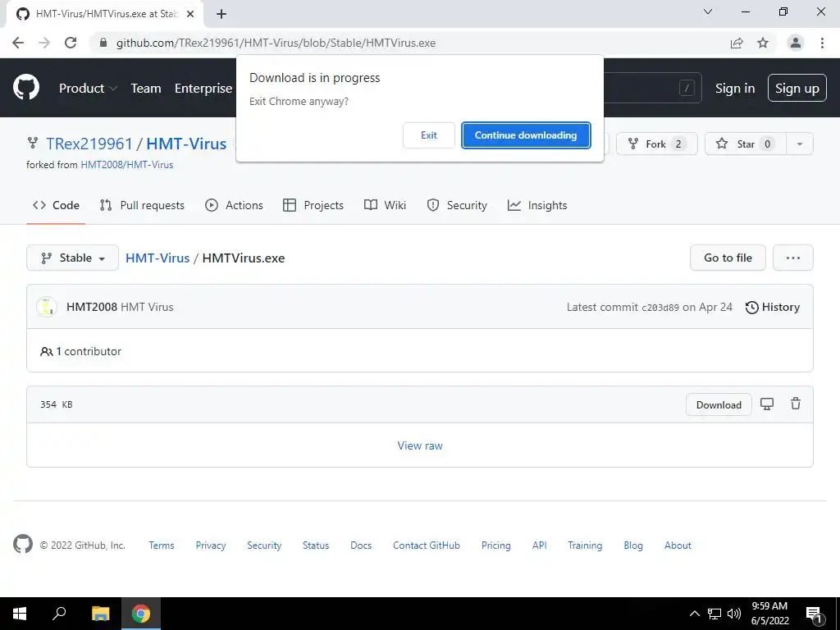Click Enterprise in the GitHub header
840x630 pixels.
[203, 89]
